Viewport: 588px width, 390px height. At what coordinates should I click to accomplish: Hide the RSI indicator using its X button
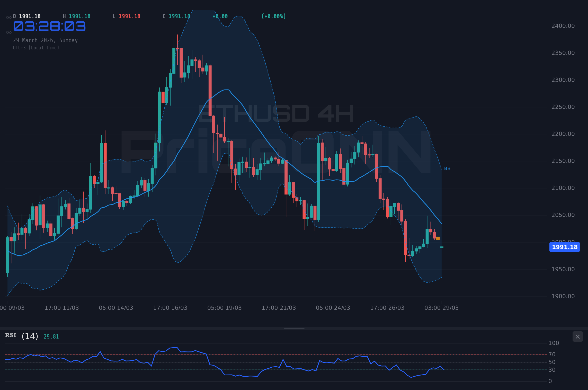tap(577, 336)
